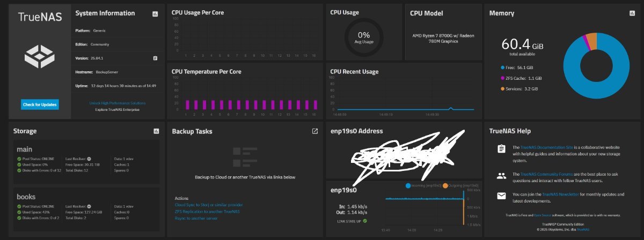
Task: Click main Total Disks: 12
Action: click(x=78, y=170)
